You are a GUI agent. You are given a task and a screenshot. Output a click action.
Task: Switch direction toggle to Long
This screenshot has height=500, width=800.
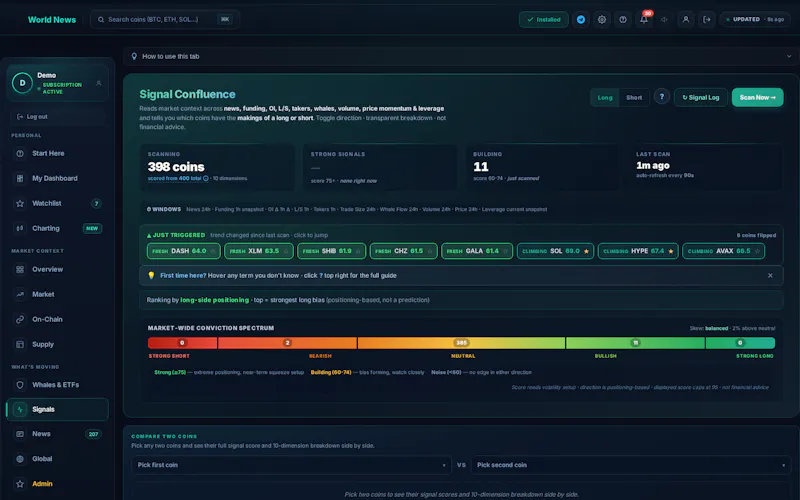[605, 97]
